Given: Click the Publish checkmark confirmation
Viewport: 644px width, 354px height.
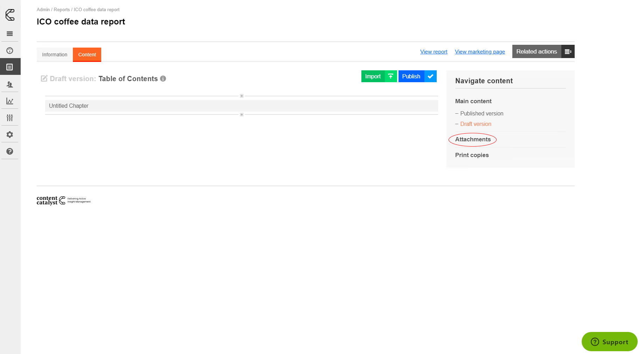Looking at the screenshot, I should click(430, 76).
